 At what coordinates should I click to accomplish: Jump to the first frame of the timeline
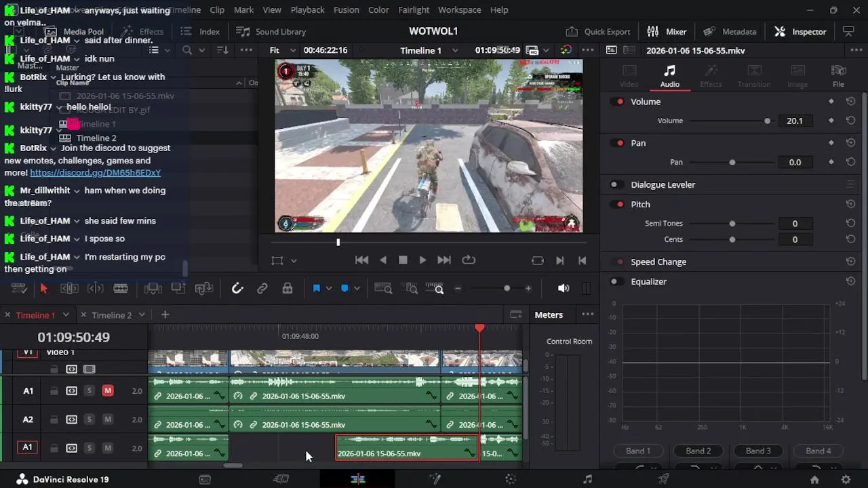362,260
